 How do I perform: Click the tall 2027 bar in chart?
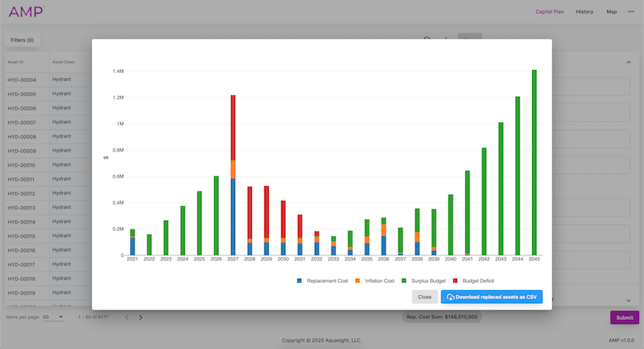(x=233, y=177)
